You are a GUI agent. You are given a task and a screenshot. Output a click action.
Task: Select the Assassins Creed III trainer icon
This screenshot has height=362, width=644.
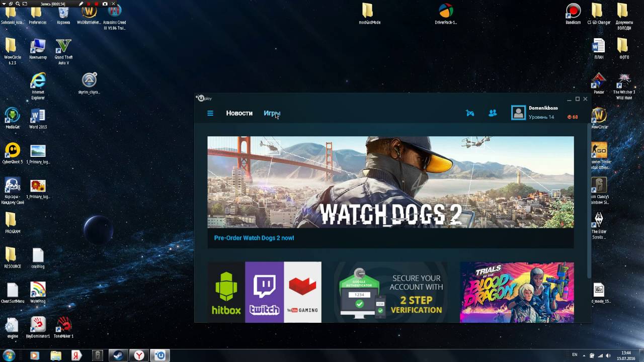[115, 17]
